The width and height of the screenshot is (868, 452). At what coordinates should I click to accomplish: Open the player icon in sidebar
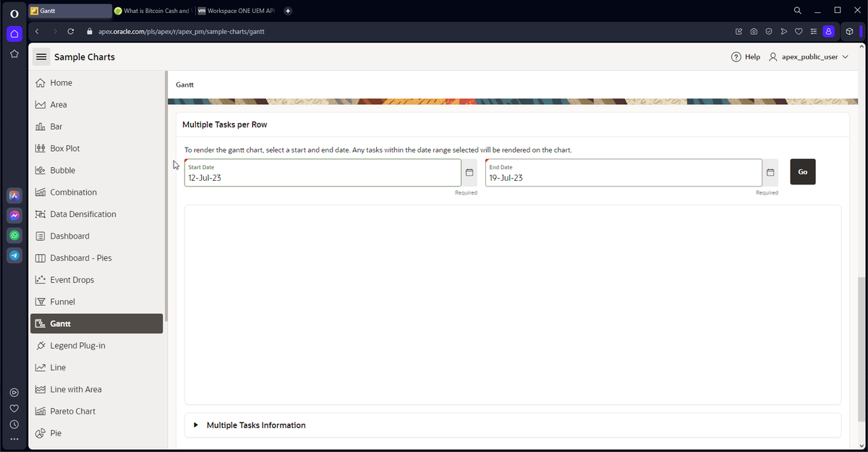(14, 393)
